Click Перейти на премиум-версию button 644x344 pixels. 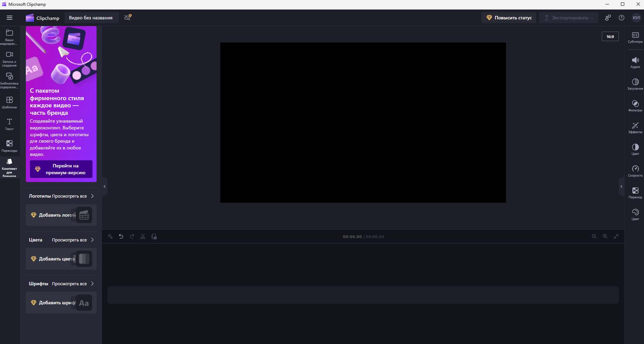coord(61,169)
